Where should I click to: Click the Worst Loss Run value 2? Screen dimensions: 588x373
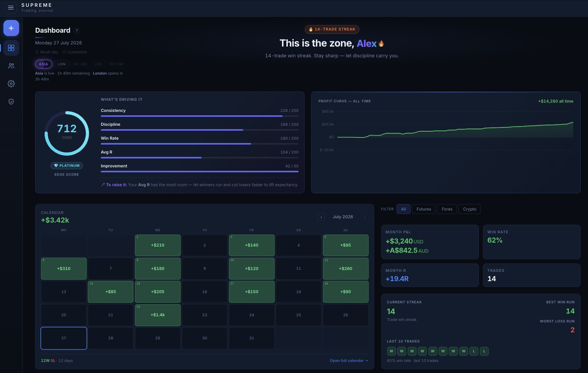pos(572,330)
